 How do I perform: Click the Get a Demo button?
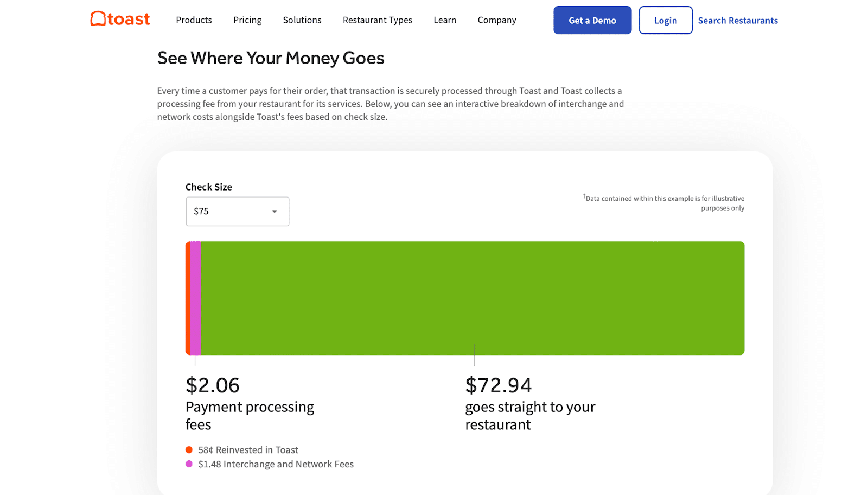pyautogui.click(x=592, y=20)
